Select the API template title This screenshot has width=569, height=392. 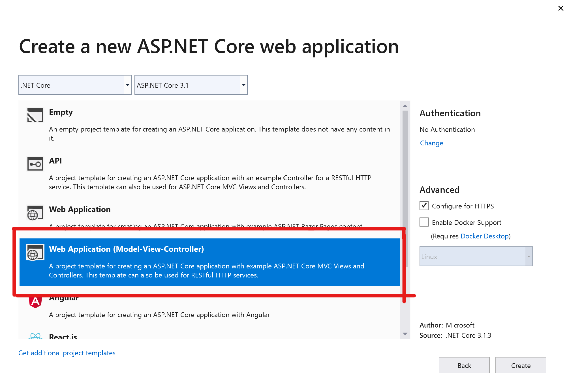pyautogui.click(x=55, y=161)
